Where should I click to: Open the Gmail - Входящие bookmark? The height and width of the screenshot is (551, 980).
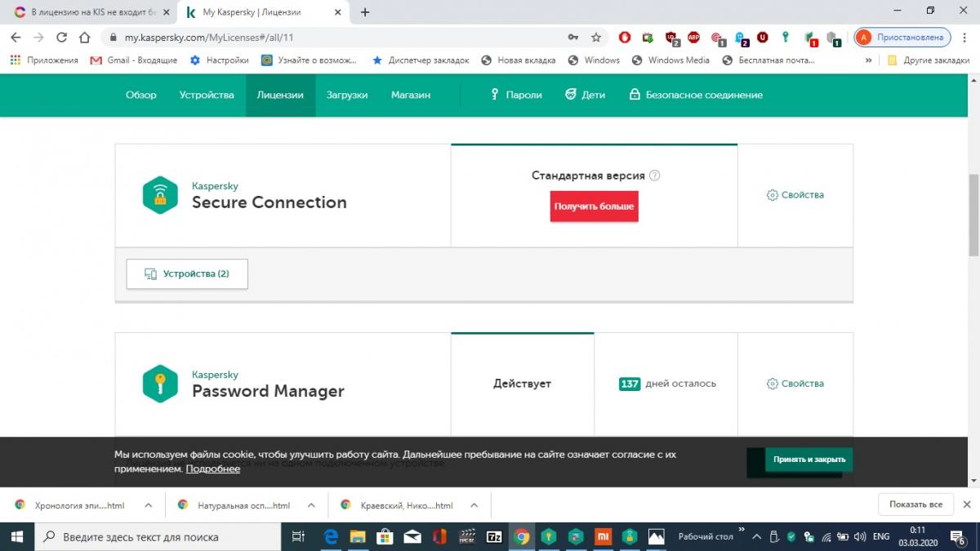134,60
